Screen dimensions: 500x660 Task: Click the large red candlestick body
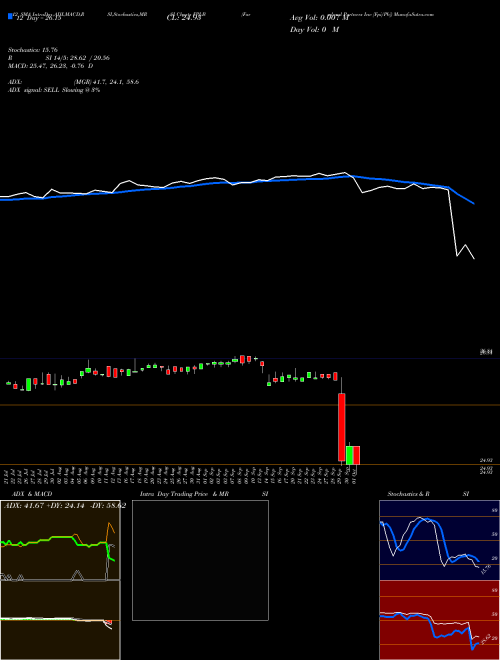[341, 427]
